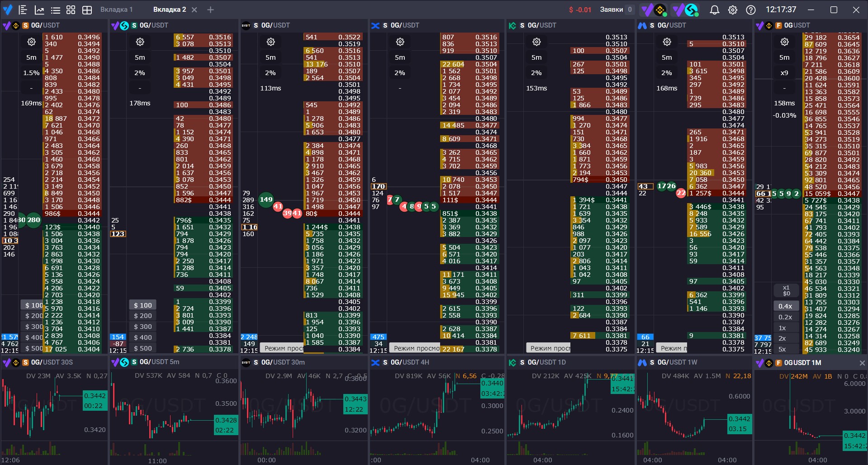This screenshot has width=868, height=465.
Task: Open 5m timeframe selector in KuCoin panel
Action: click(x=536, y=57)
